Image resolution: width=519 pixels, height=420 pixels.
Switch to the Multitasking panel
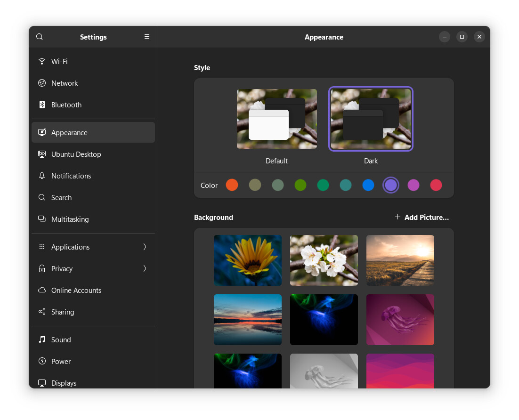93,219
